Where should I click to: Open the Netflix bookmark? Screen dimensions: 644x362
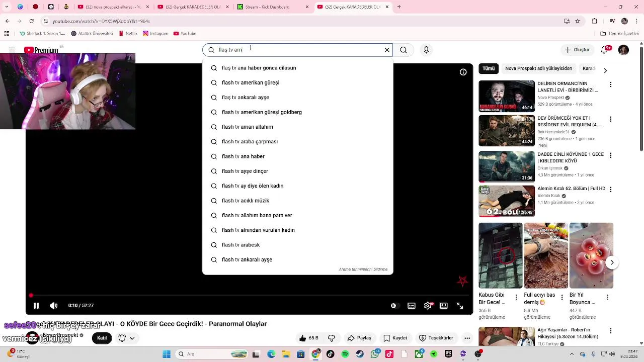(x=128, y=34)
